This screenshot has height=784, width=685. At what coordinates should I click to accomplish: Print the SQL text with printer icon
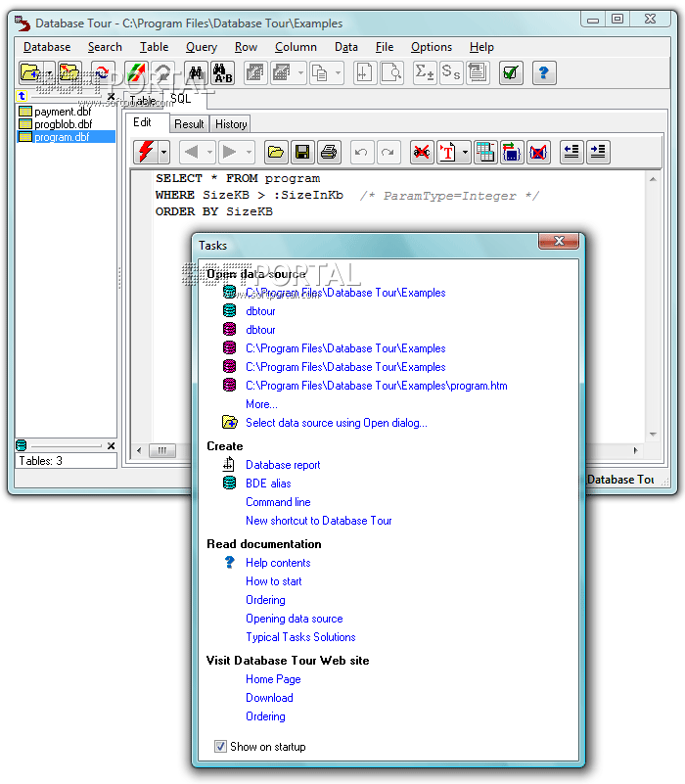(329, 152)
